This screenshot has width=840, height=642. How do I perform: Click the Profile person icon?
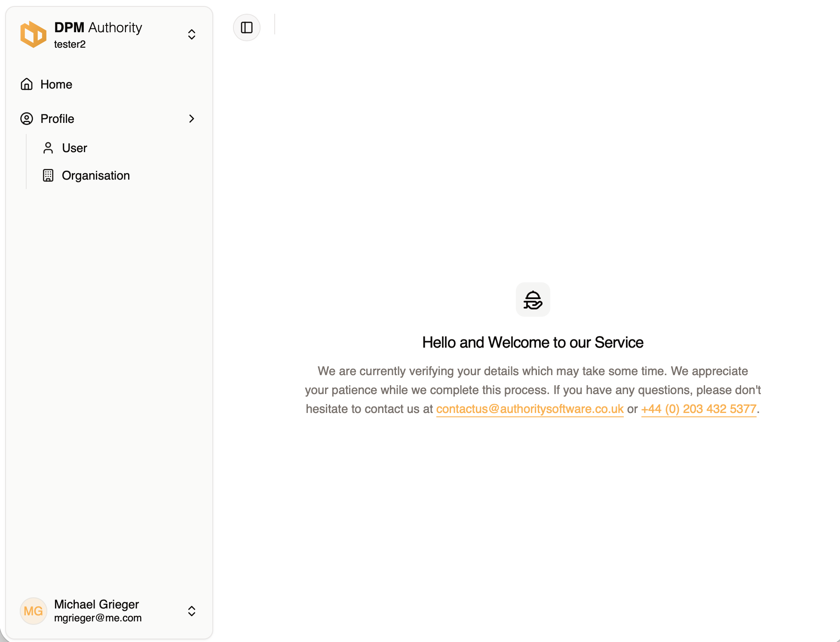(26, 119)
